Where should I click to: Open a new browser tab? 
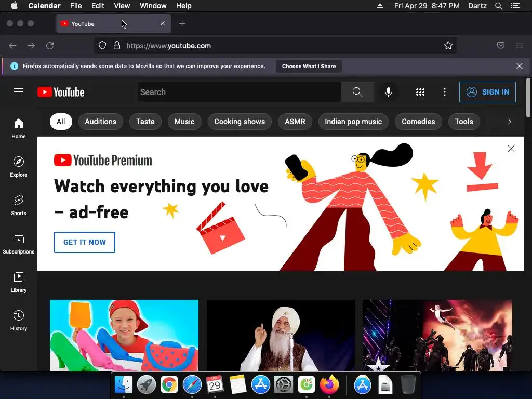point(182,24)
